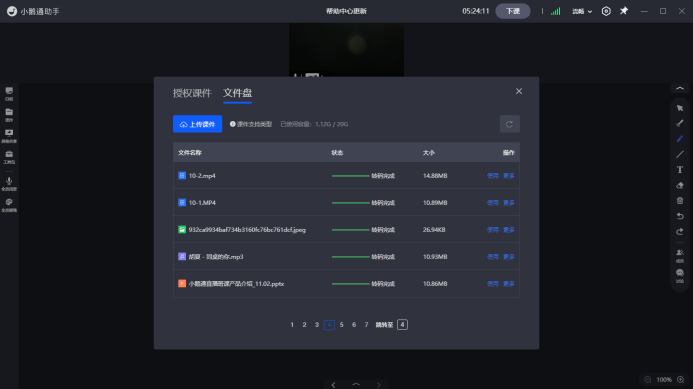Use the 10-2.mp4 file

(x=493, y=176)
